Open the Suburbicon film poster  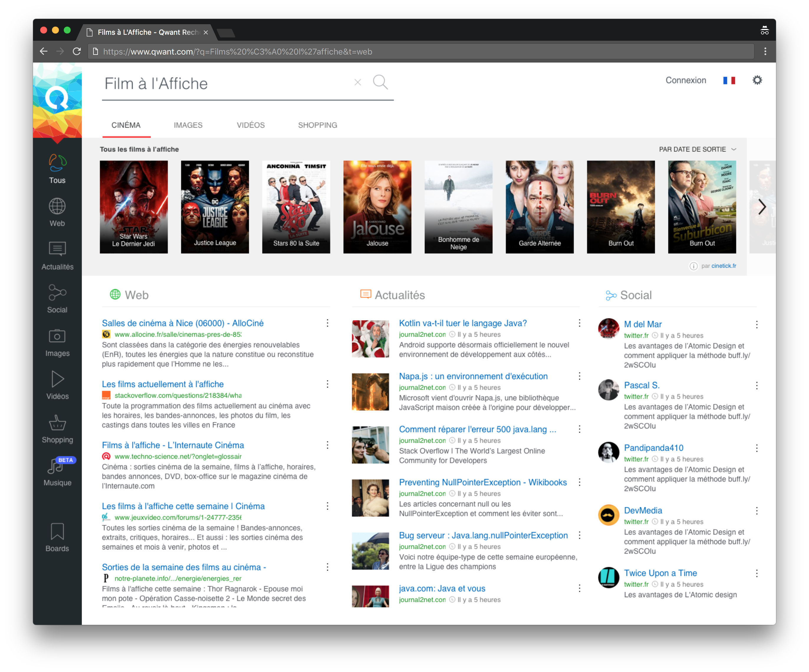[702, 207]
